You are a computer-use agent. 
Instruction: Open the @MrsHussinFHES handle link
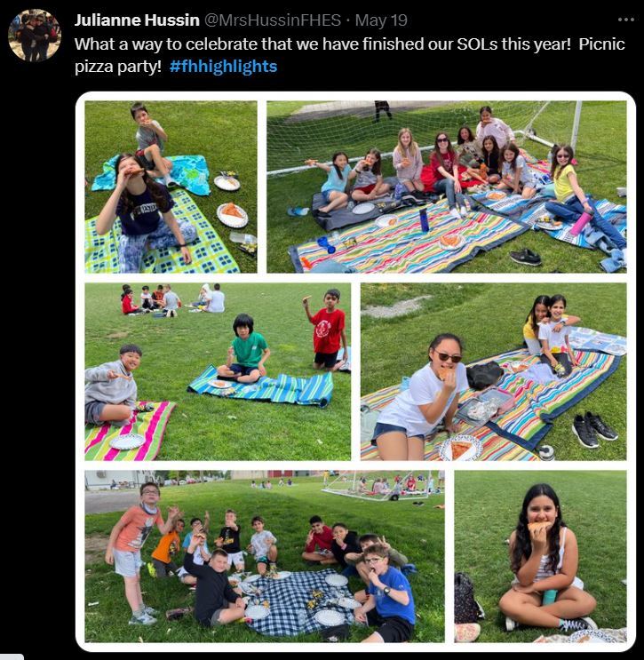coord(273,20)
